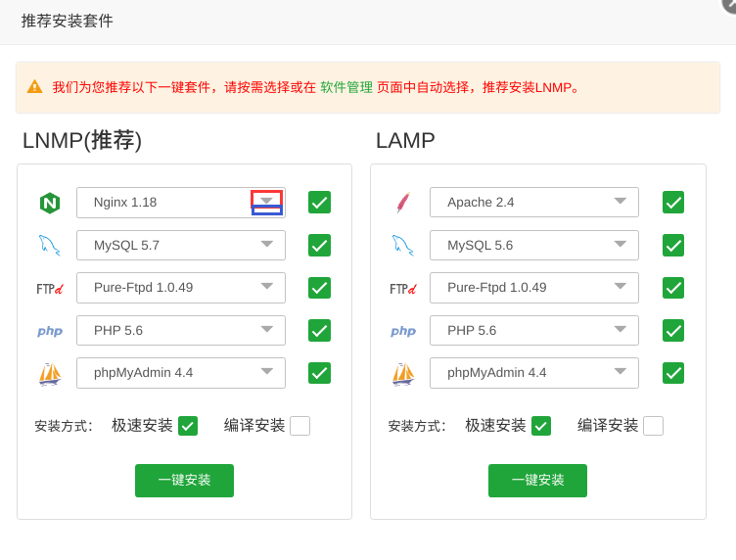Open the Apache 2.4 version dropdown

[x=534, y=203]
